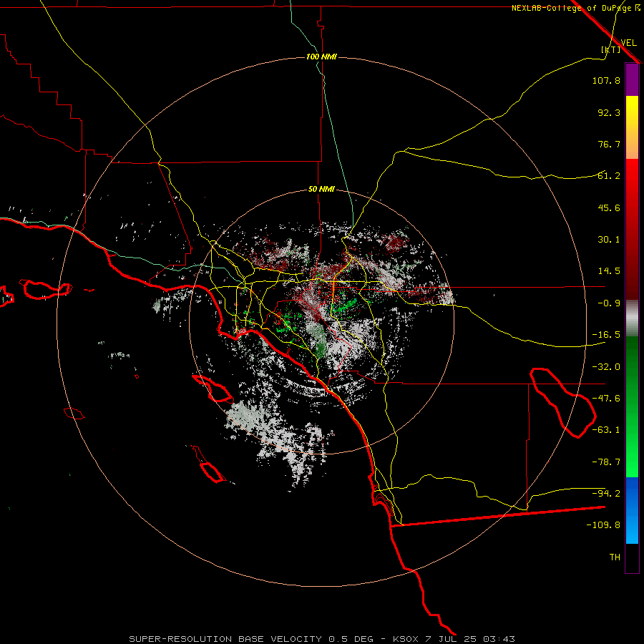Click the 50 NMI range ring label
The height and width of the screenshot is (644, 644).
(x=321, y=190)
